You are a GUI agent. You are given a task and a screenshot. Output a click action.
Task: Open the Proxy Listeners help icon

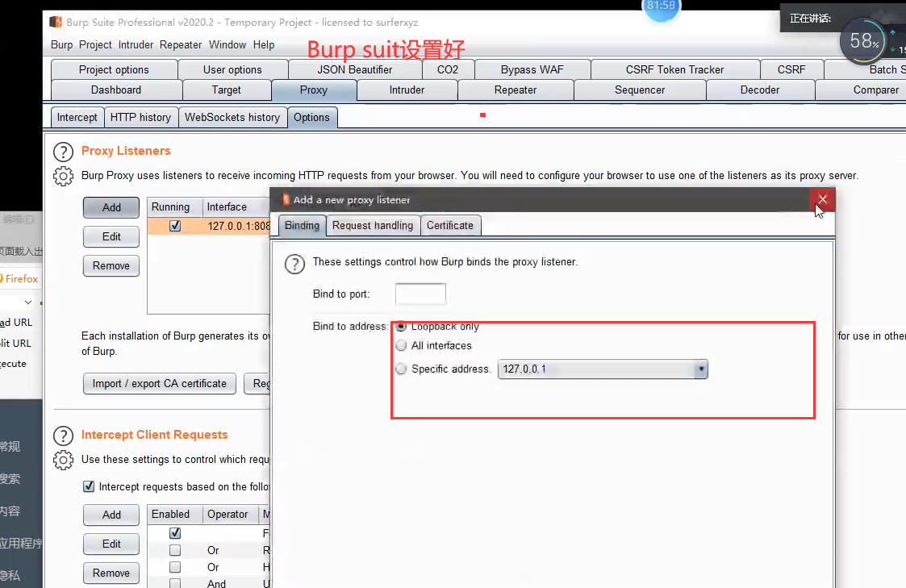[63, 152]
